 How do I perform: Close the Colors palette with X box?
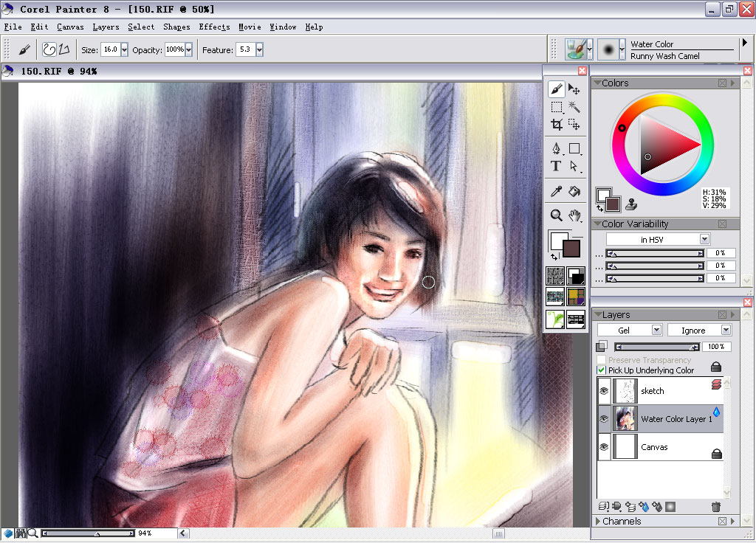[x=722, y=83]
